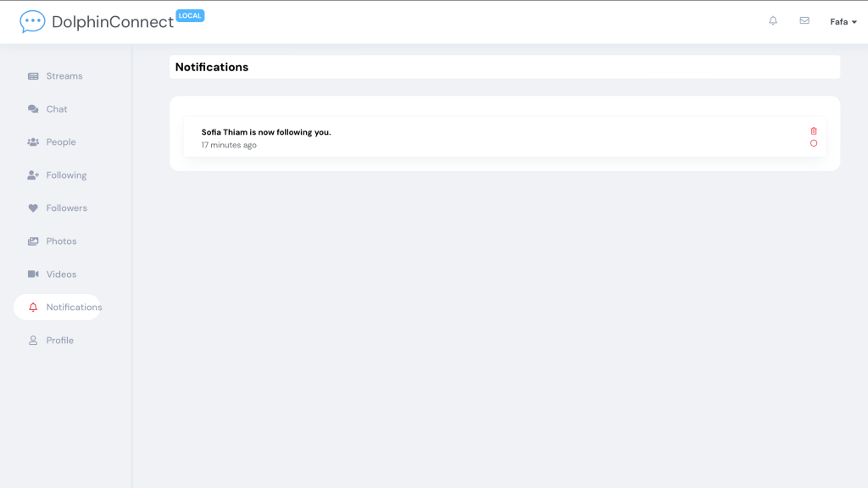Image resolution: width=868 pixels, height=488 pixels.
Task: Open the Chat section in sidebar
Action: (x=56, y=109)
